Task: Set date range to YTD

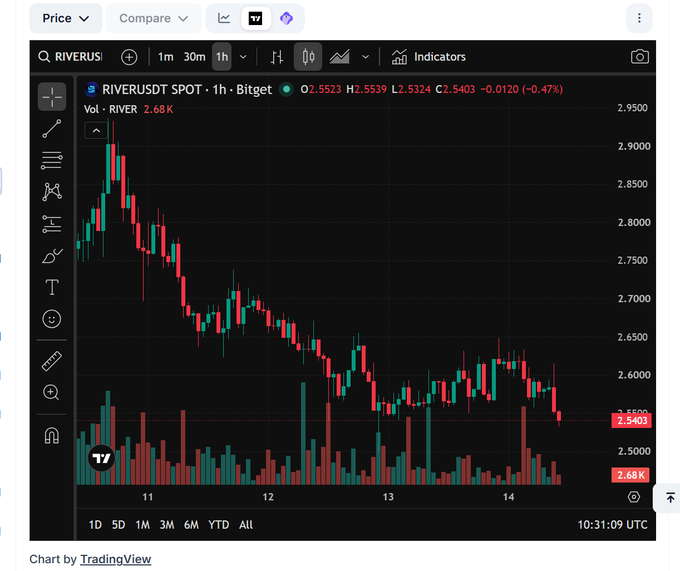Action: click(219, 525)
